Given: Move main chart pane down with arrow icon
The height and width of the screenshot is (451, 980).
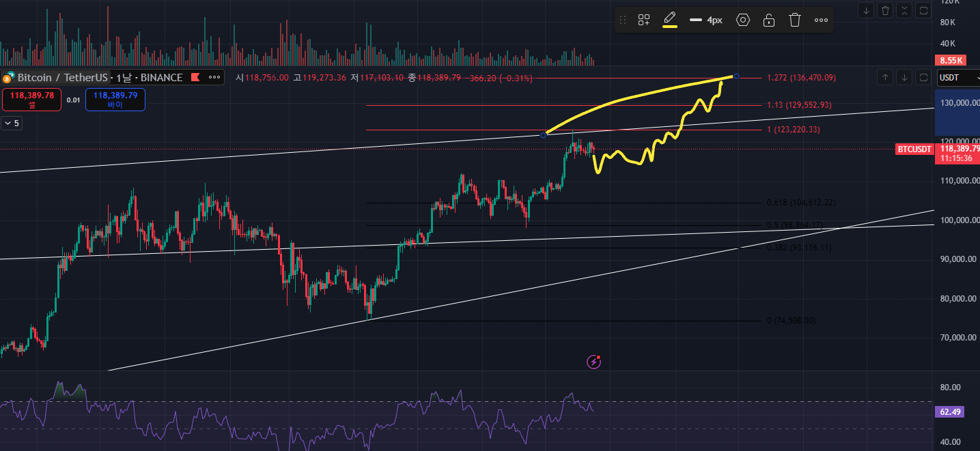Looking at the screenshot, I should 904,77.
